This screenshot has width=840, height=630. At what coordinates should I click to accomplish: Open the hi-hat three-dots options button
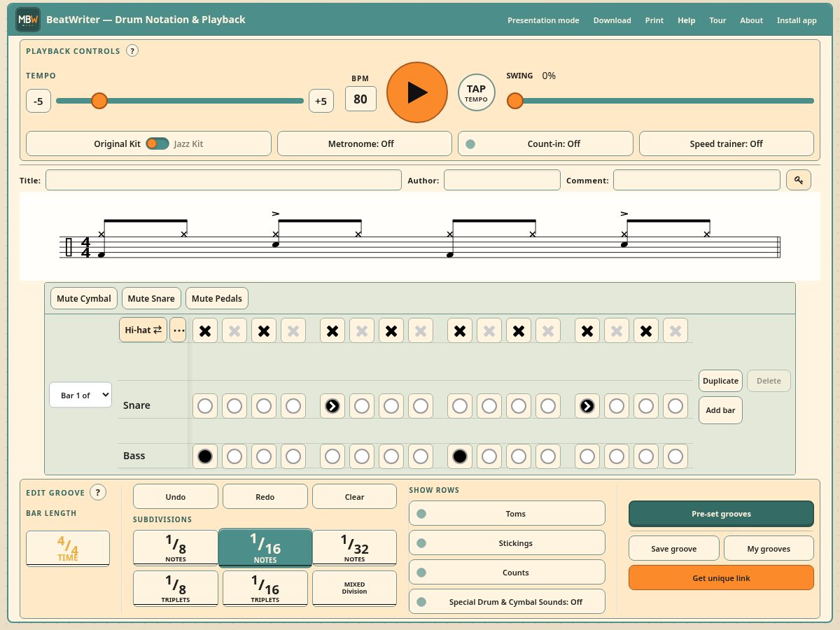click(178, 330)
